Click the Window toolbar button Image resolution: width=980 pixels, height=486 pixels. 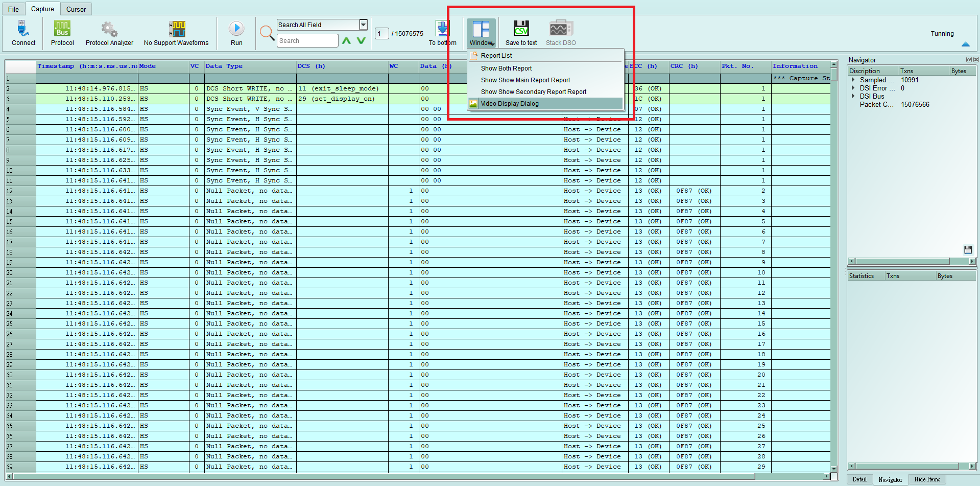pyautogui.click(x=481, y=33)
